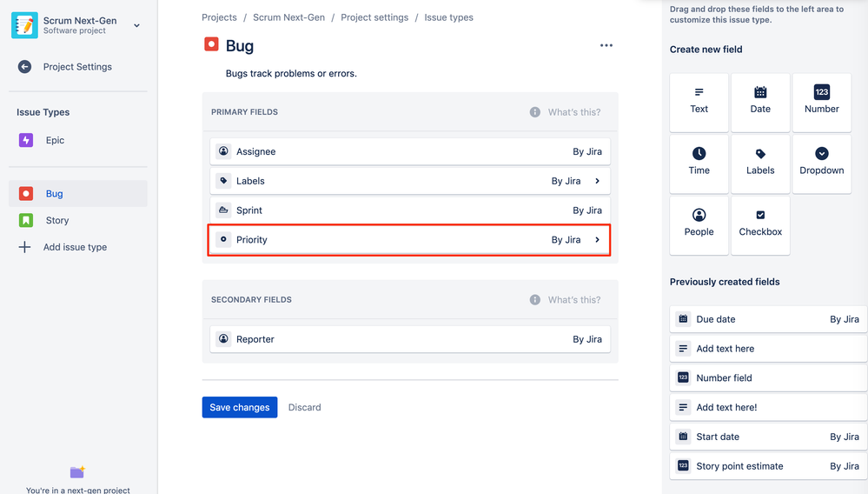Edit the Bug title text

pyautogui.click(x=240, y=45)
